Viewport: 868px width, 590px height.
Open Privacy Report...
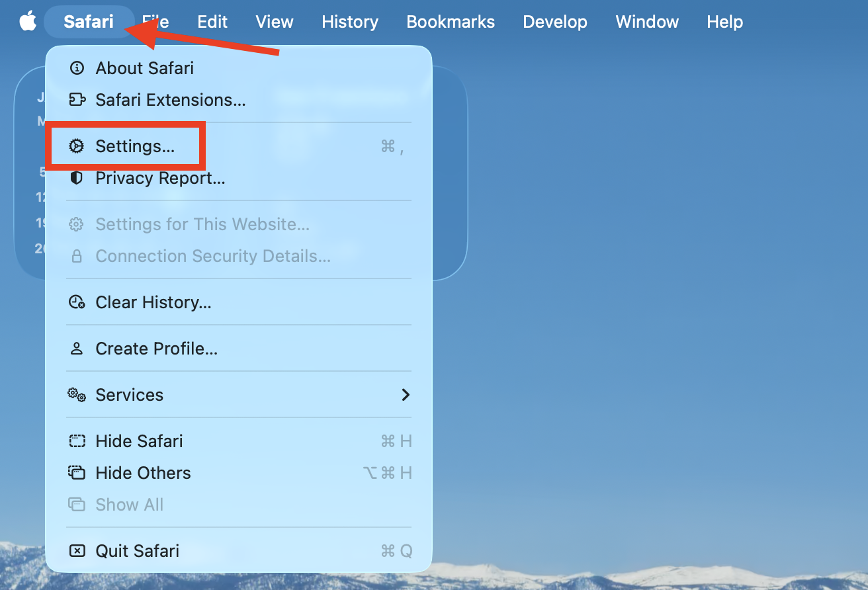tap(160, 177)
